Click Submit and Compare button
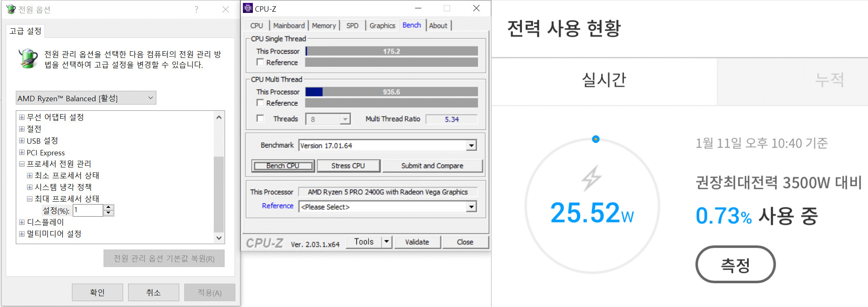This screenshot has height=307, width=868. [432, 166]
